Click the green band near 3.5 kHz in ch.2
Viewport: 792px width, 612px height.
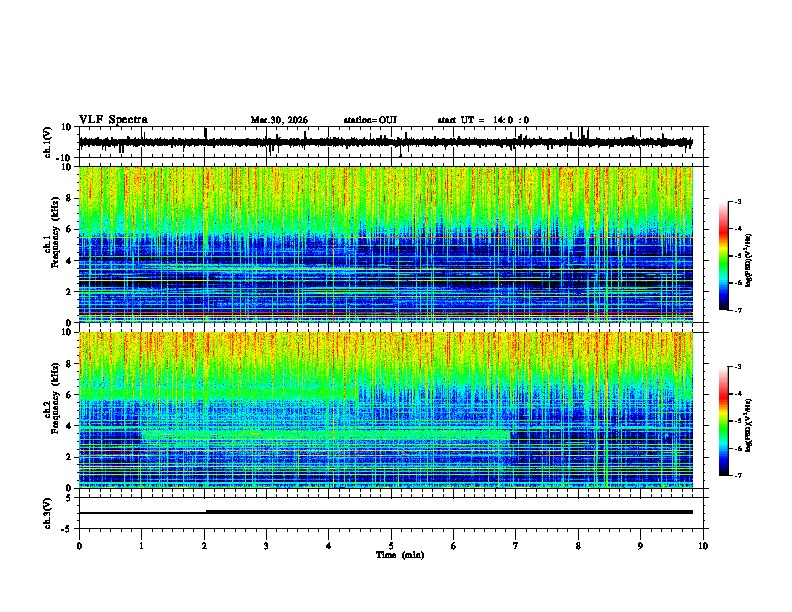[x=326, y=434]
